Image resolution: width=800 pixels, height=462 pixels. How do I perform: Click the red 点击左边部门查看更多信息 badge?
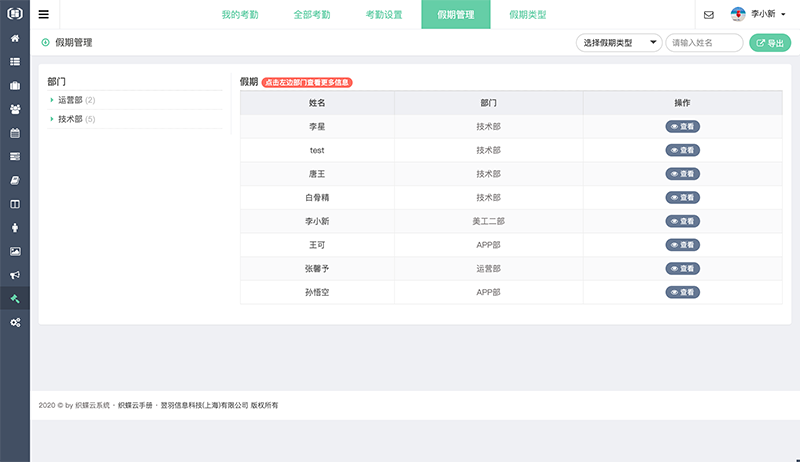pyautogui.click(x=307, y=83)
